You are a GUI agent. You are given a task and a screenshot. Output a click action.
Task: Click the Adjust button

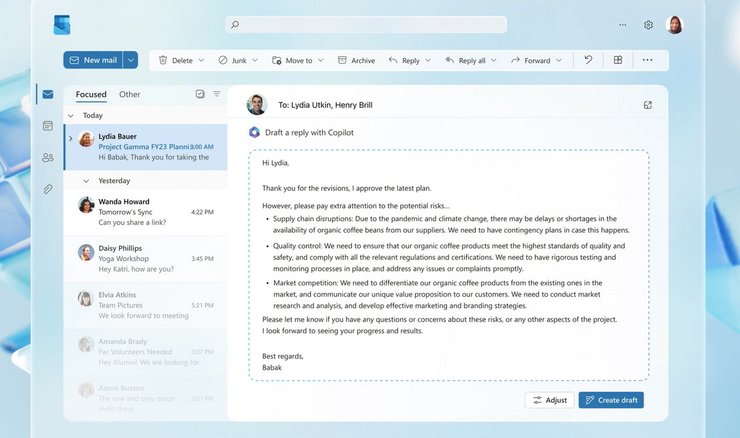549,400
